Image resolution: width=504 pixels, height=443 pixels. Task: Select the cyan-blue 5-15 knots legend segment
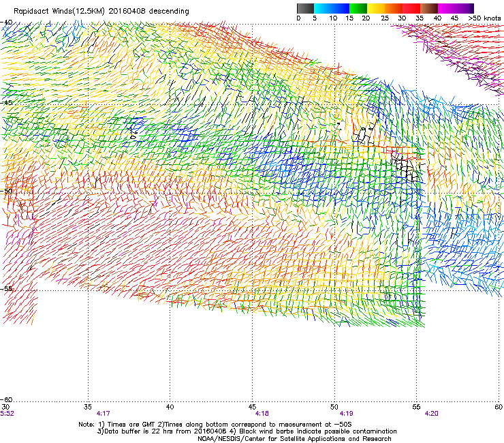tap(332, 8)
